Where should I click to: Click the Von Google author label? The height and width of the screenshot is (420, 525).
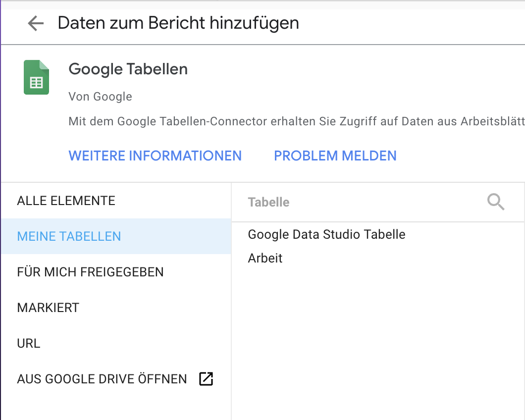(x=101, y=96)
